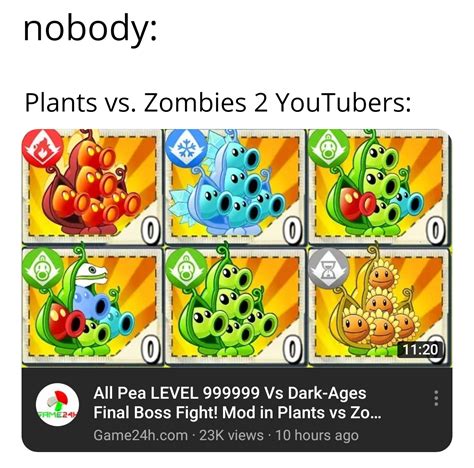The height and width of the screenshot is (468, 474).
Task: Select the mixed pea pod card at top right
Action: tap(379, 186)
